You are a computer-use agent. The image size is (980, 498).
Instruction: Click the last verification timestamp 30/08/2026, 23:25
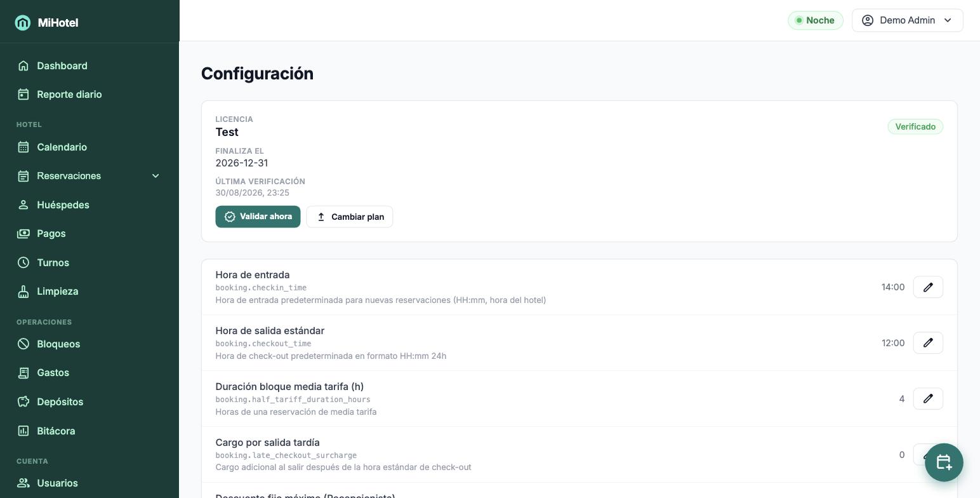[x=252, y=193]
